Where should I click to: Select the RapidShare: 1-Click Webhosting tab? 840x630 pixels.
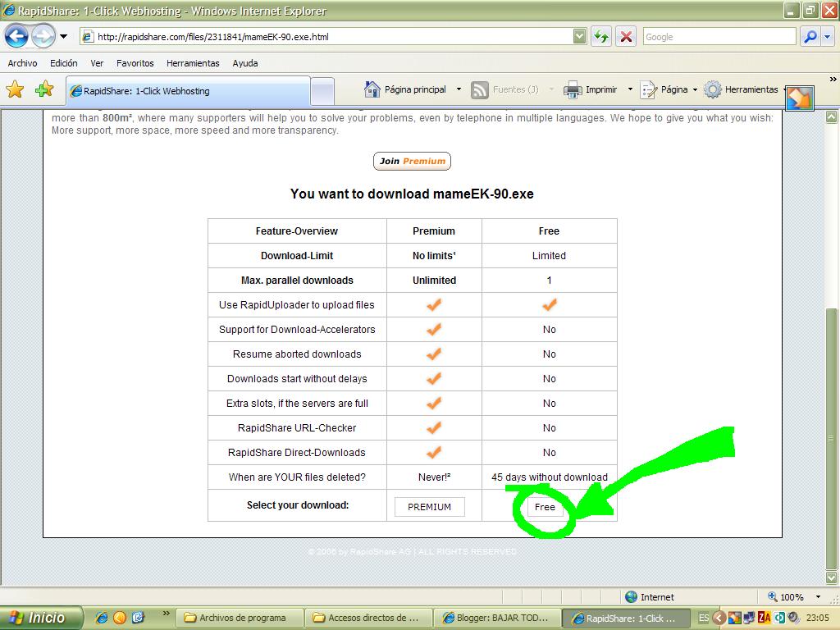(x=188, y=91)
